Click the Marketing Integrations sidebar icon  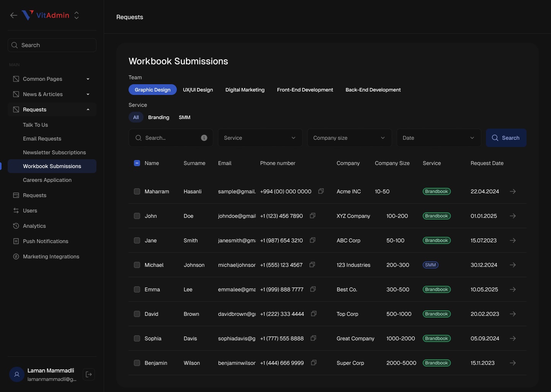click(16, 256)
